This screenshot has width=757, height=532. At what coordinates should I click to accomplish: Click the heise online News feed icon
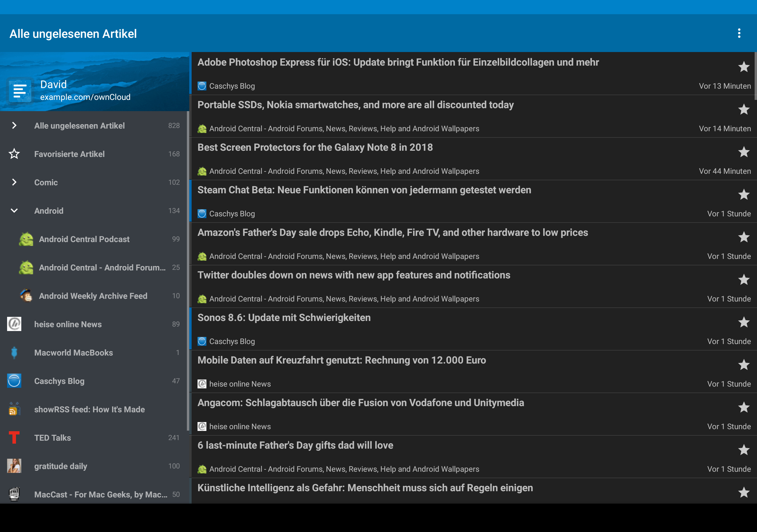click(x=14, y=324)
